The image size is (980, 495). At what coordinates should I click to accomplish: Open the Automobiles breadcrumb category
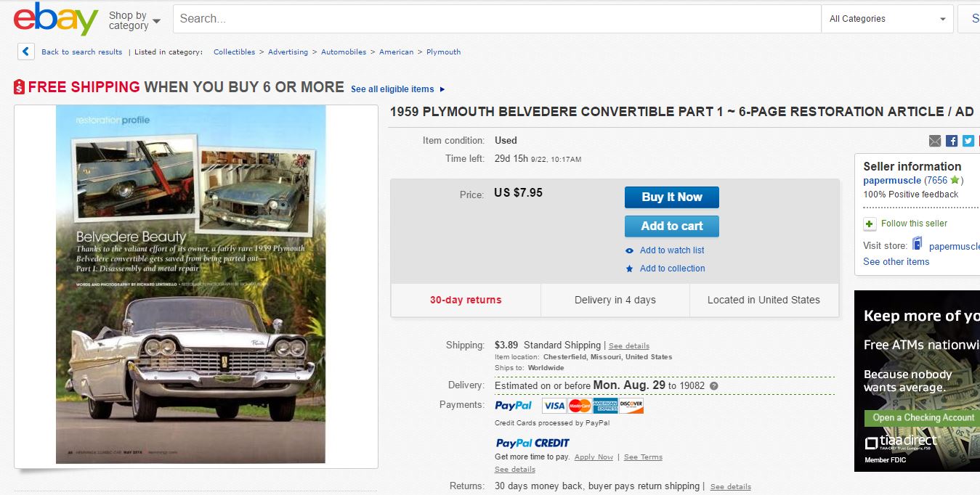click(344, 52)
